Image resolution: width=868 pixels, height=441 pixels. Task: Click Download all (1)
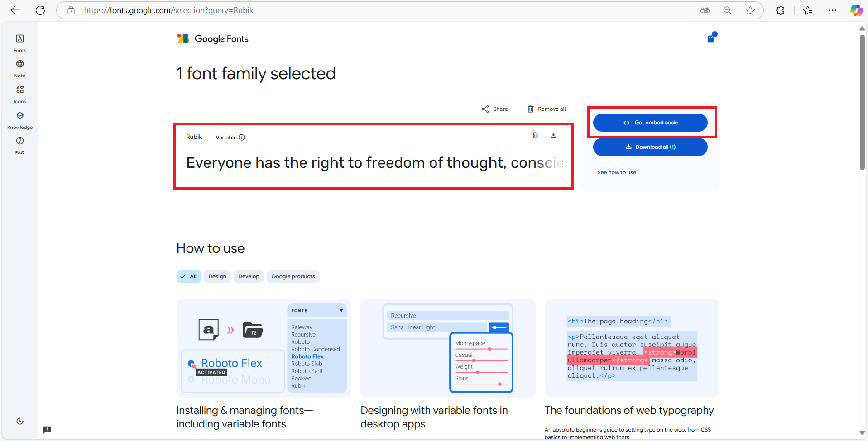coord(650,147)
